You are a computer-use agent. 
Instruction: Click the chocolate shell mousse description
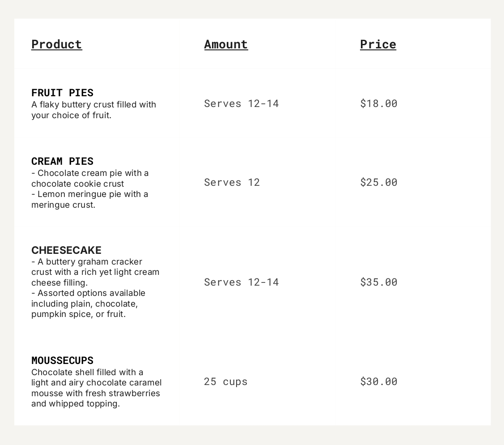[96, 388]
